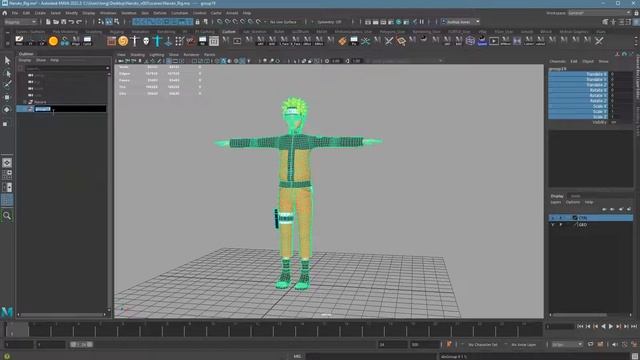Toggle playback P of the CTRL layer
This screenshot has height=360, width=640.
tap(561, 218)
